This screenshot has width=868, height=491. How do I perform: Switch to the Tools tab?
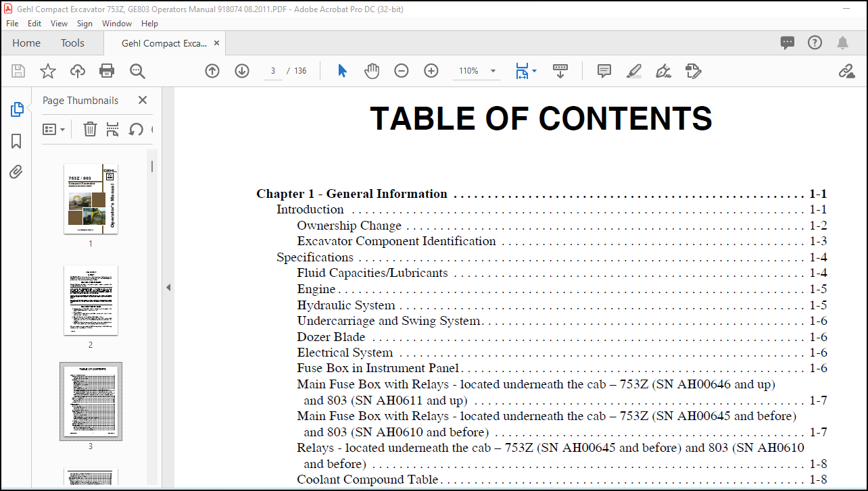[x=72, y=43]
